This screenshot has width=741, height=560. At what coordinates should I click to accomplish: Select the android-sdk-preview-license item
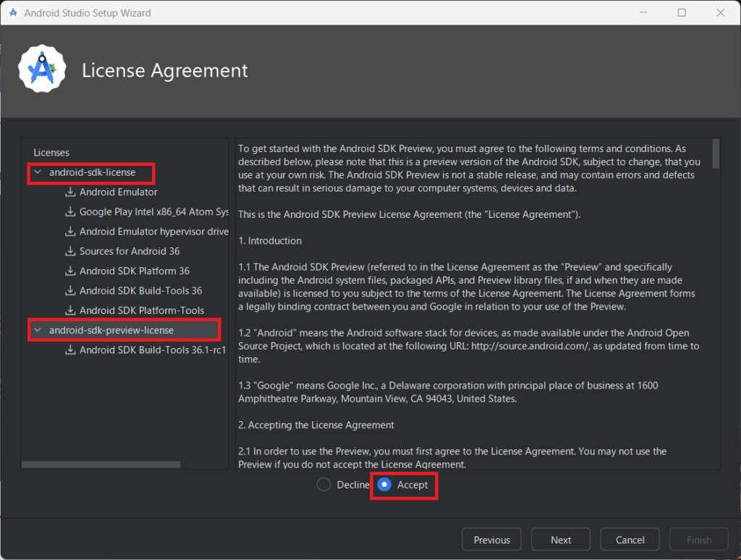click(111, 331)
